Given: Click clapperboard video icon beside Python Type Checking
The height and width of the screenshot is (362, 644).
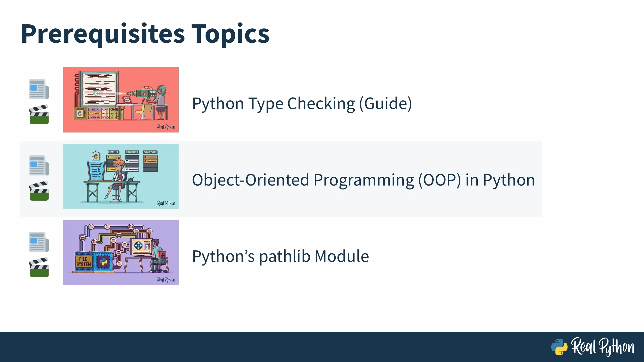Looking at the screenshot, I should 39,115.
